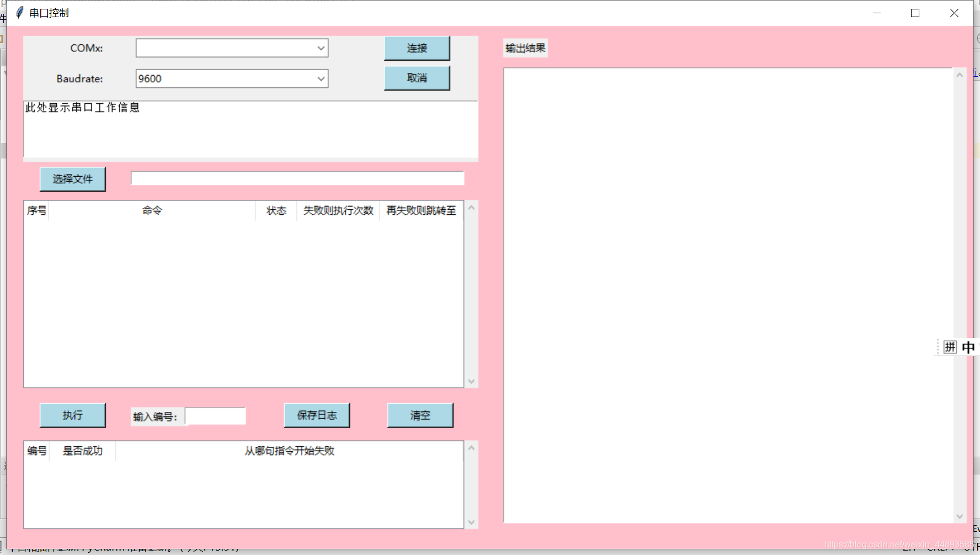Click the command list scrollbar down arrow
Viewport: 980px width, 555px height.
(x=471, y=381)
